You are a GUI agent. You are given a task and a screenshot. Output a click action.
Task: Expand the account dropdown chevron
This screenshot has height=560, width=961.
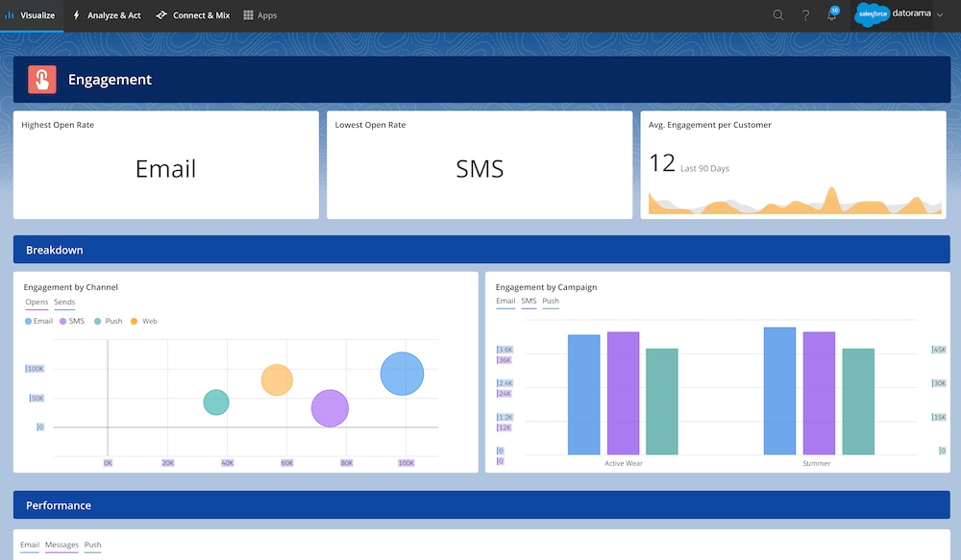940,15
